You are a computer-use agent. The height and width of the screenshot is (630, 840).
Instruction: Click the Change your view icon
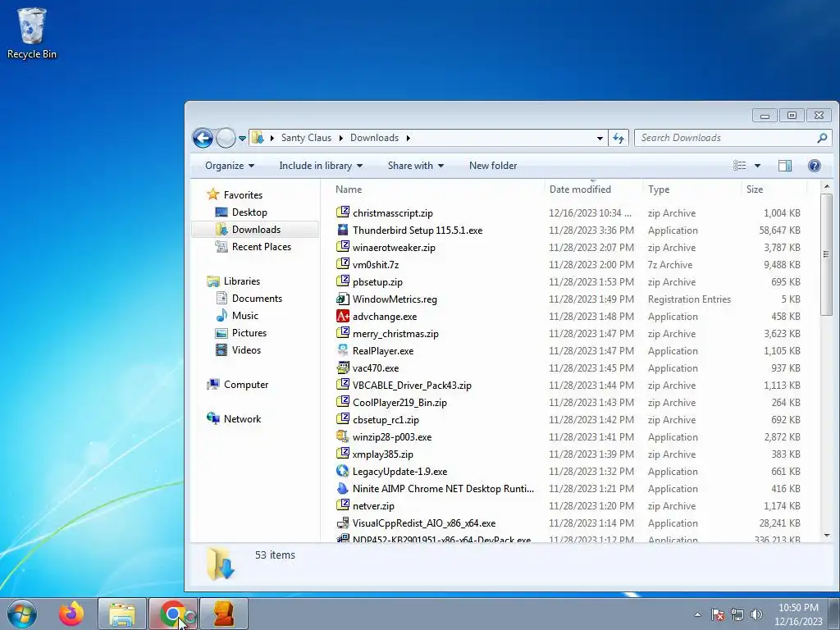point(740,166)
